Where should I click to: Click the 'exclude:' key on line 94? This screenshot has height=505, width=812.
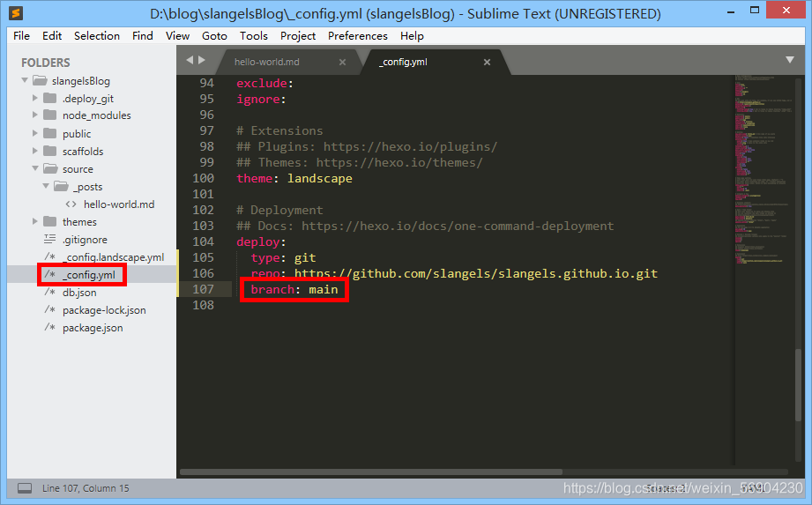pos(264,83)
